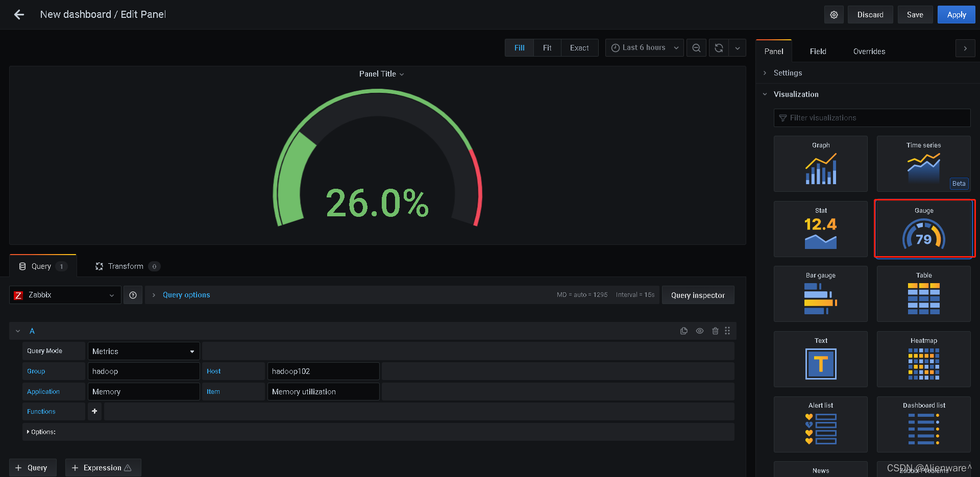Select the Text visualization
The width and height of the screenshot is (980, 477).
(x=821, y=359)
